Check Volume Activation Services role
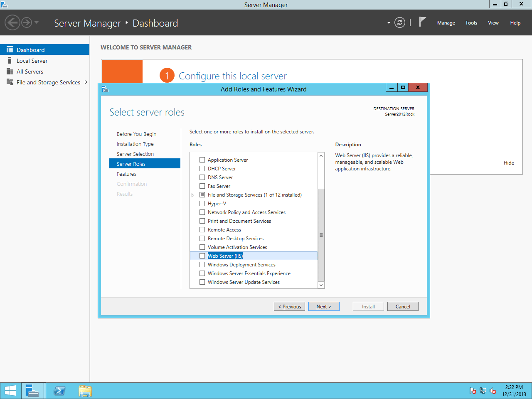Image resolution: width=532 pixels, height=399 pixels. [x=202, y=247]
